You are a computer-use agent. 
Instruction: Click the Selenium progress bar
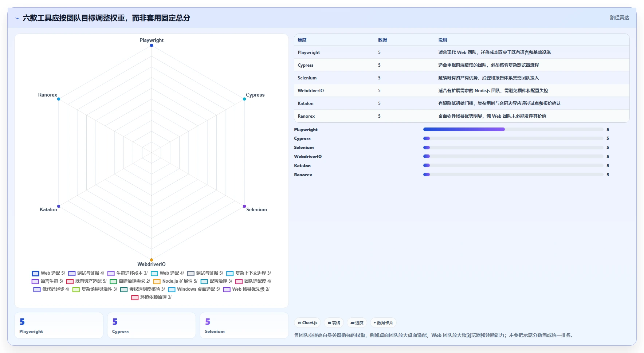click(513, 148)
